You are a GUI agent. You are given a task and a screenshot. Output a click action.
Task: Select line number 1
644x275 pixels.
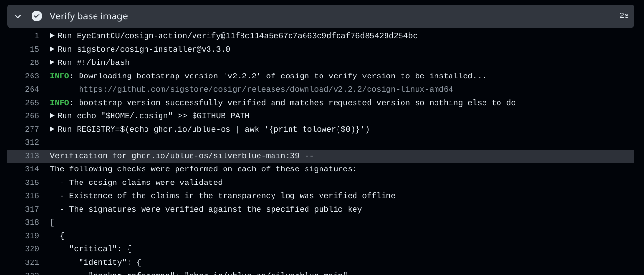click(37, 36)
